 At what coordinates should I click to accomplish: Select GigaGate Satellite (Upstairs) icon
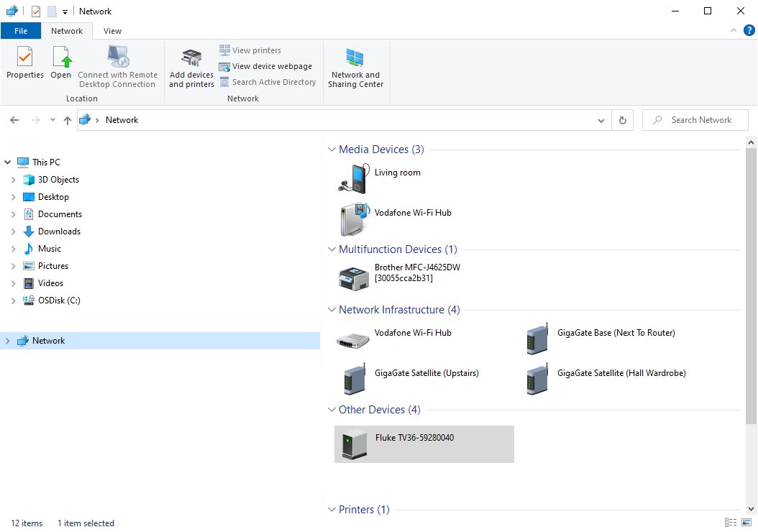(x=355, y=378)
